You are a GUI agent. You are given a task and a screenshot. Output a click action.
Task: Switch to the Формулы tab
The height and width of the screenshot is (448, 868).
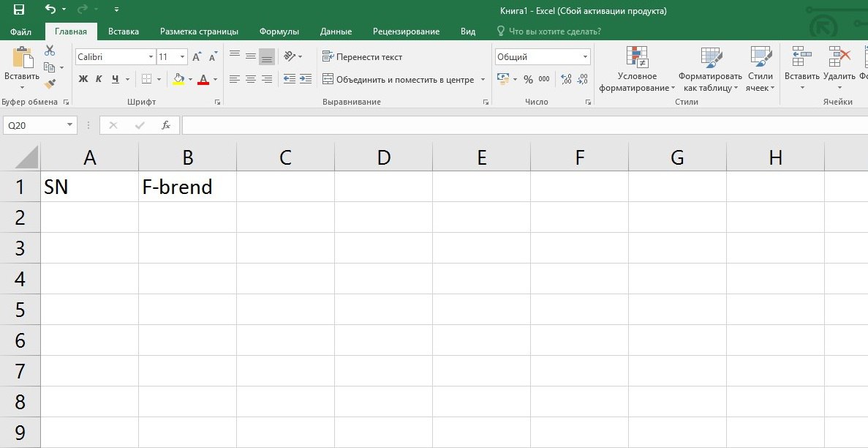tap(279, 31)
